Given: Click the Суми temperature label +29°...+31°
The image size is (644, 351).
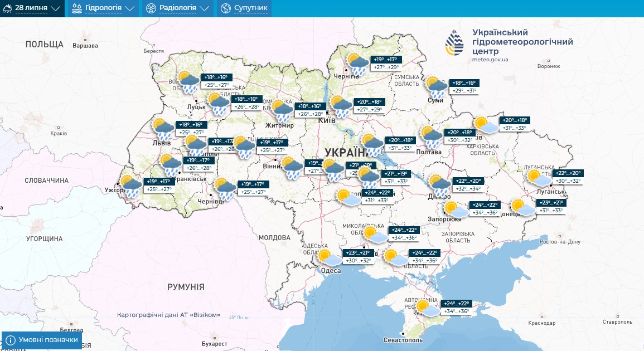Looking at the screenshot, I should [x=464, y=90].
